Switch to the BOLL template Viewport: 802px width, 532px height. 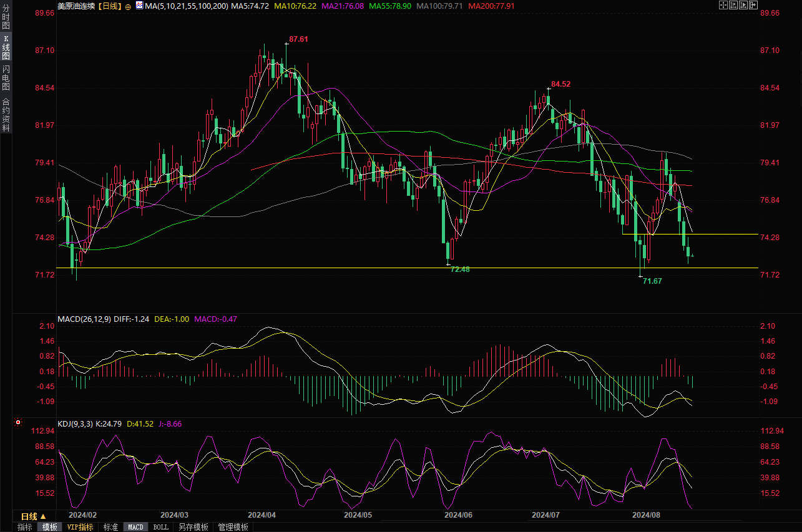160,527
